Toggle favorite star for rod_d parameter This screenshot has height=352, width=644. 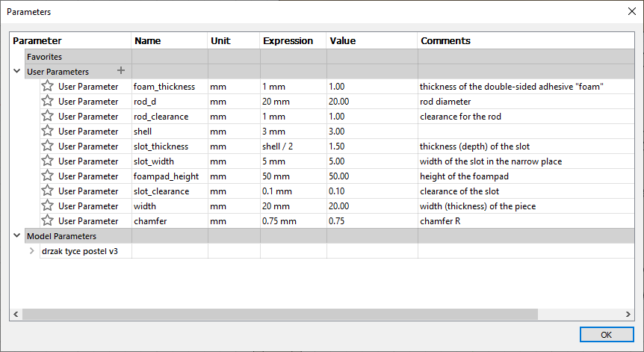click(x=48, y=101)
